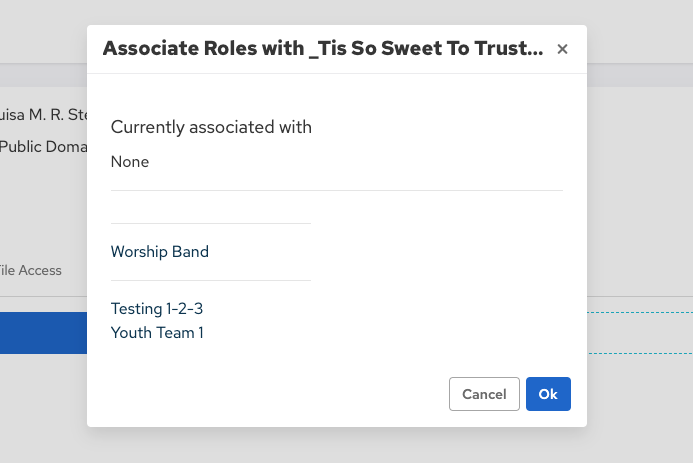Confirm with the Ok button
The image size is (693, 463).
(548, 394)
